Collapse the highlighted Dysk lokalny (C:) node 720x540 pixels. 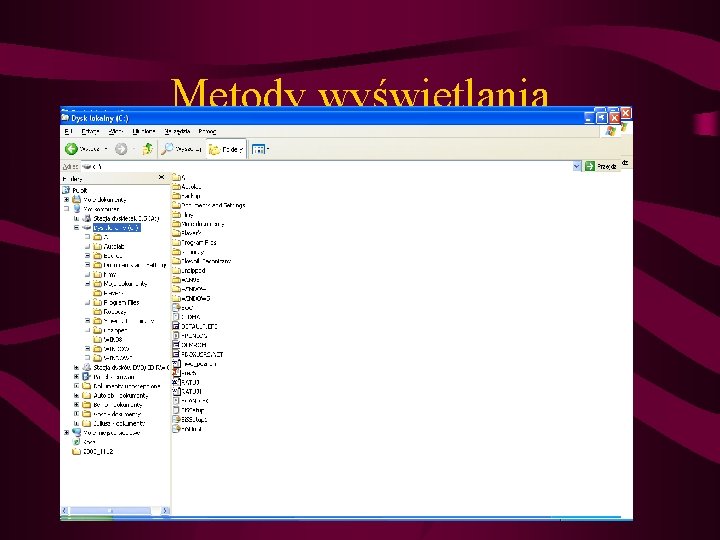coord(77,227)
